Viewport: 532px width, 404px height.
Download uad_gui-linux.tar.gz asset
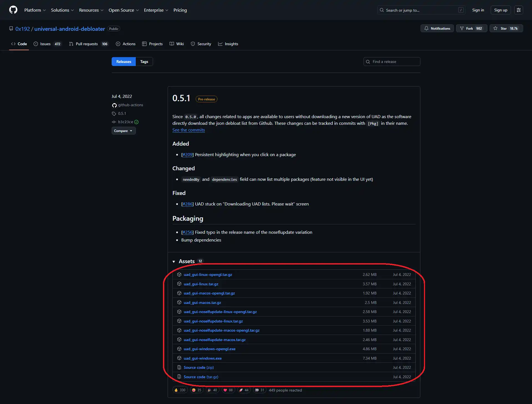(201, 284)
